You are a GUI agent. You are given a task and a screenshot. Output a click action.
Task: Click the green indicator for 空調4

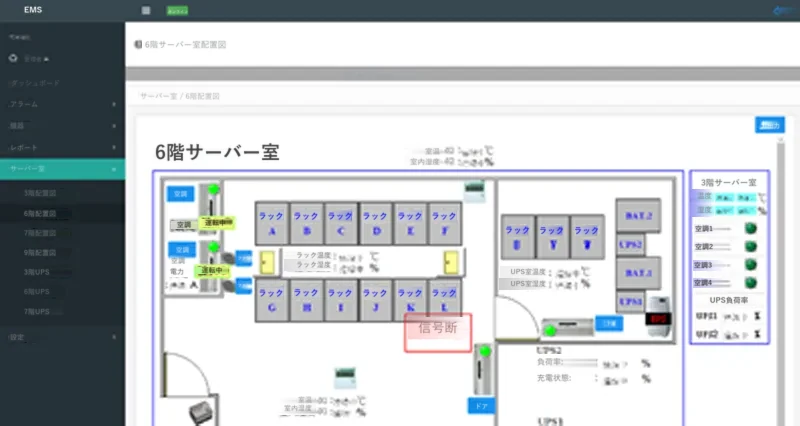pos(750,282)
